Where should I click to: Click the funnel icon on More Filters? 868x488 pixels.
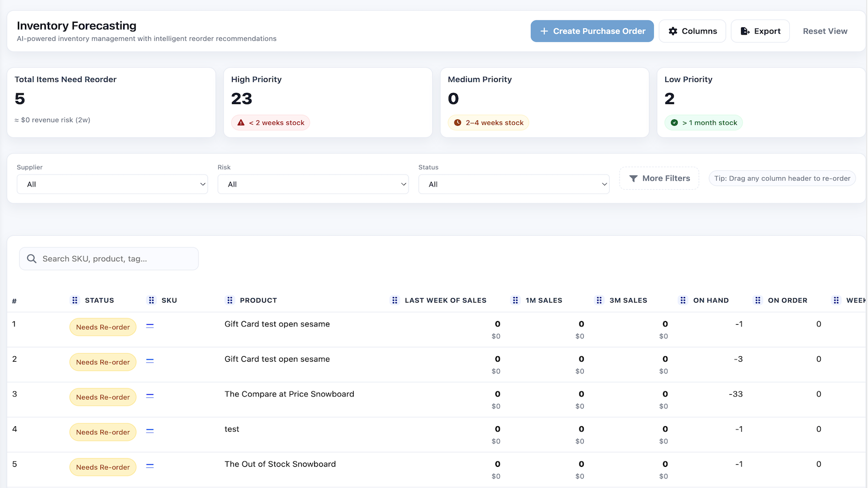coord(634,178)
